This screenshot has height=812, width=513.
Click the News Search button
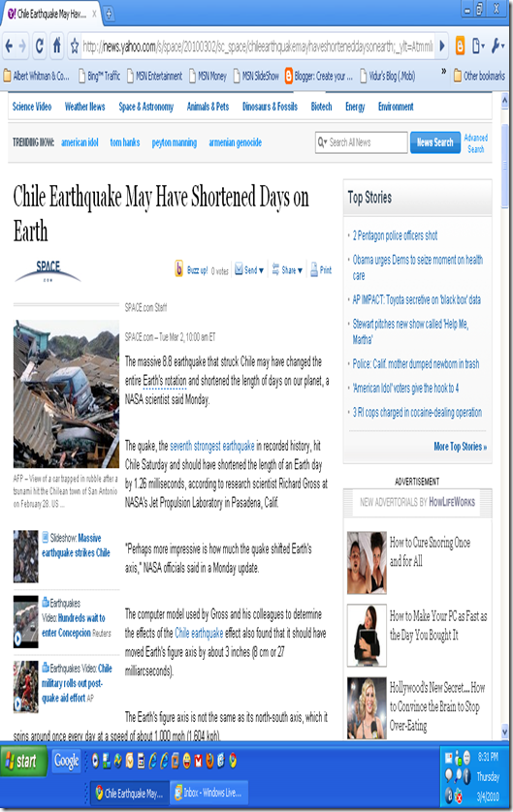pos(435,142)
